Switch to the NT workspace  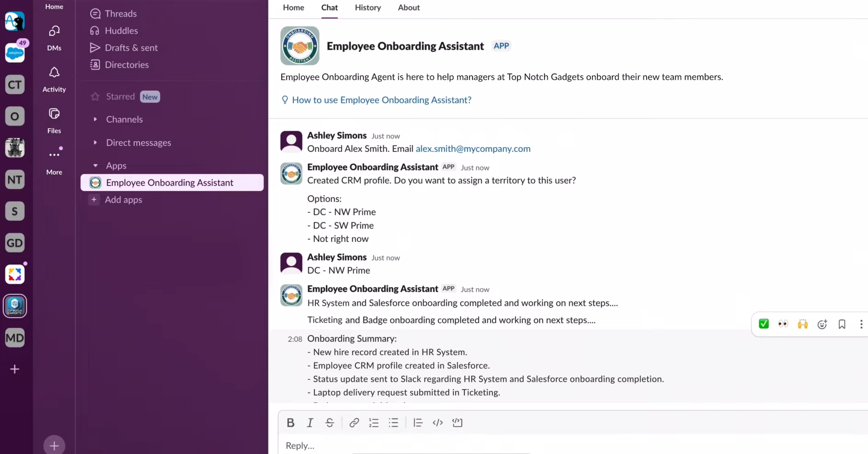pyautogui.click(x=15, y=179)
